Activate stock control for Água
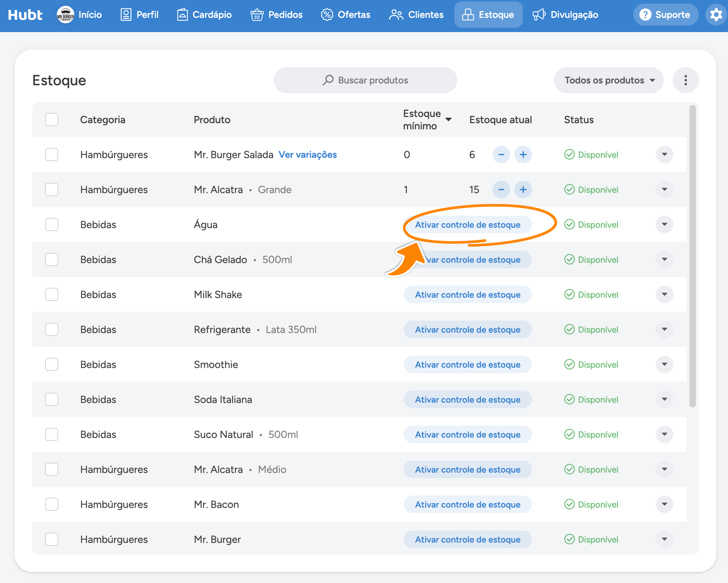The height and width of the screenshot is (583, 728). coord(467,224)
